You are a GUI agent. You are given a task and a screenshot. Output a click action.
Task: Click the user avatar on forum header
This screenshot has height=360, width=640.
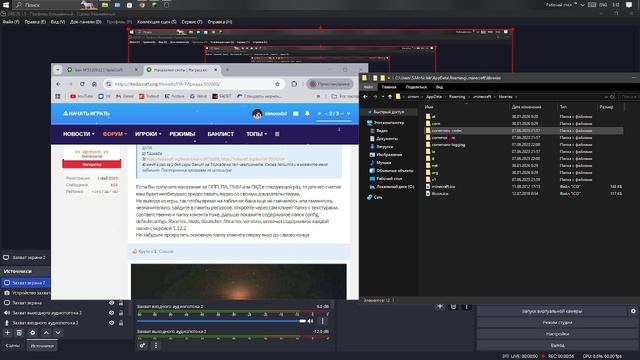coord(257,114)
